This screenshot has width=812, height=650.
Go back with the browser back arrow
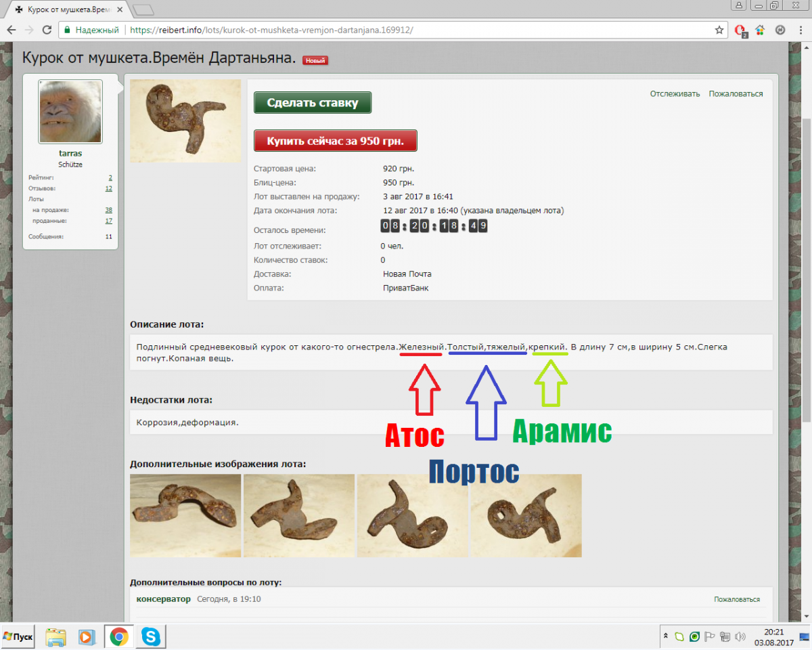11,30
